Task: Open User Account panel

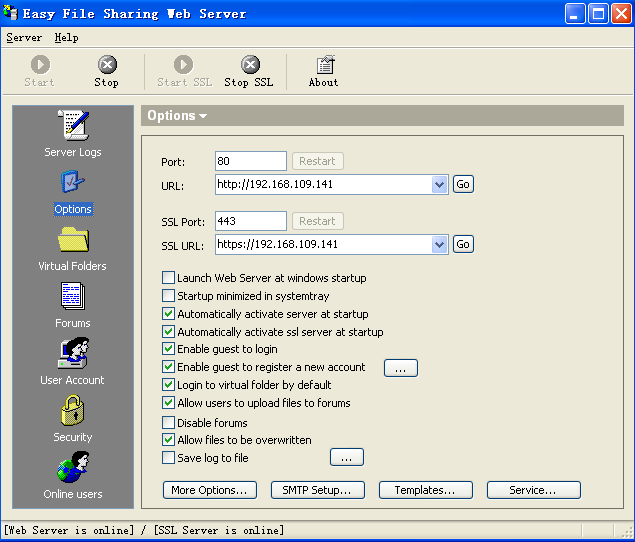Action: tap(73, 353)
